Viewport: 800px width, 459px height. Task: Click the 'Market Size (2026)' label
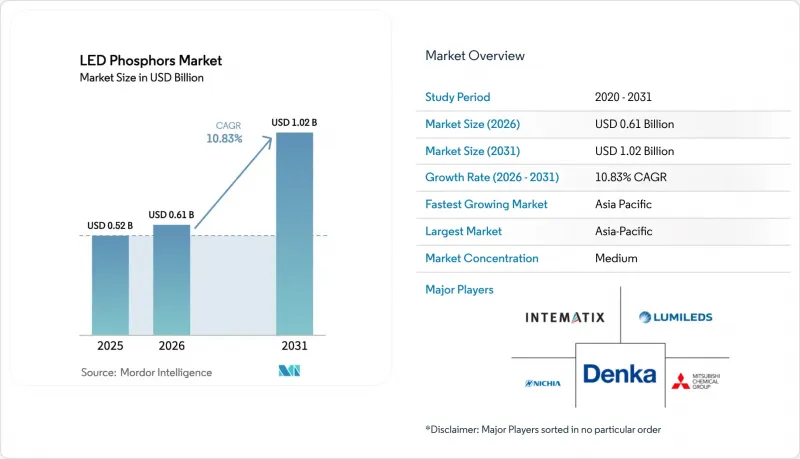coord(472,124)
